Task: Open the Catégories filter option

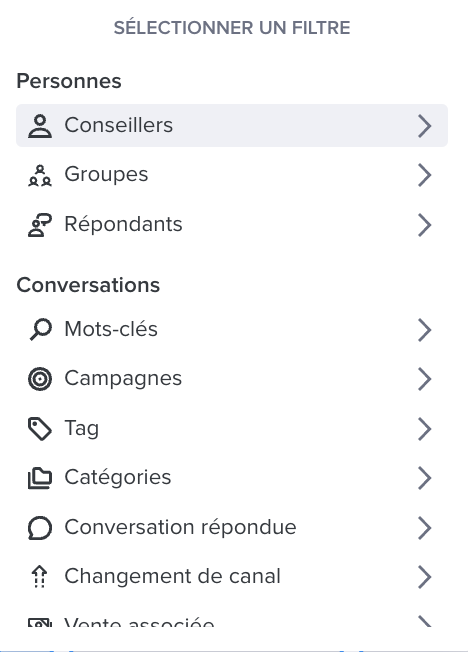Action: [x=232, y=478]
